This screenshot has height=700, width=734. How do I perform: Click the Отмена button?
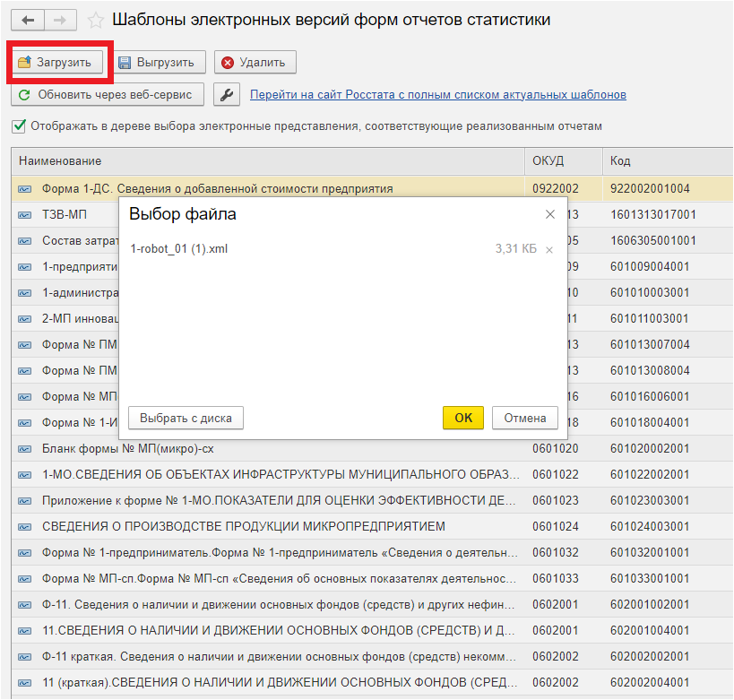[x=525, y=418]
